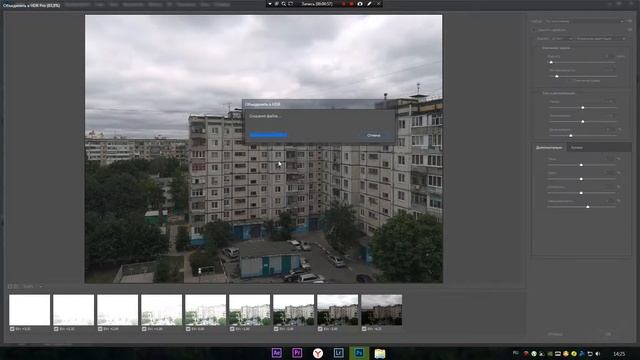Open After Effects from the taskbar
The image size is (640, 360).
[276, 353]
